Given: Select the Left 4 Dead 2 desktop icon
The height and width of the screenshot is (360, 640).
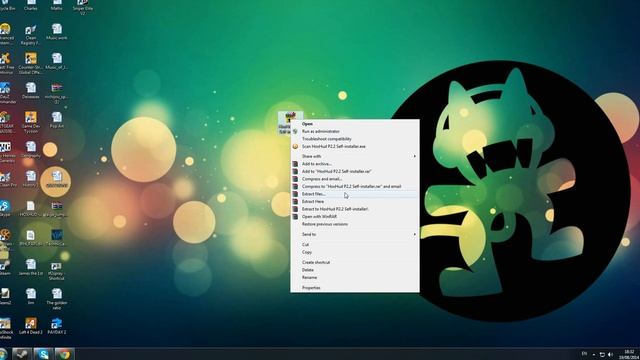Looking at the screenshot, I should tap(31, 326).
